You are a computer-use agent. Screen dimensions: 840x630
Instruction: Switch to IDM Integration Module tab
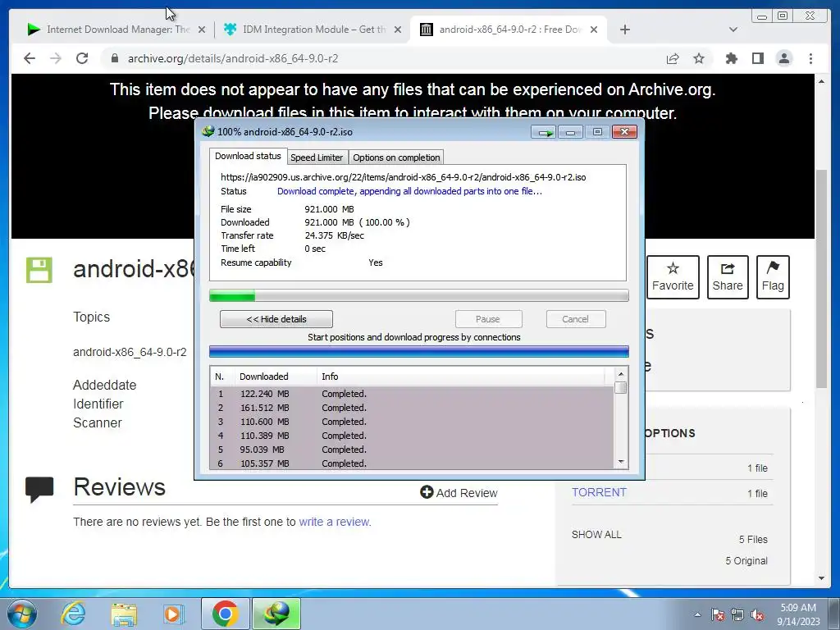point(313,30)
